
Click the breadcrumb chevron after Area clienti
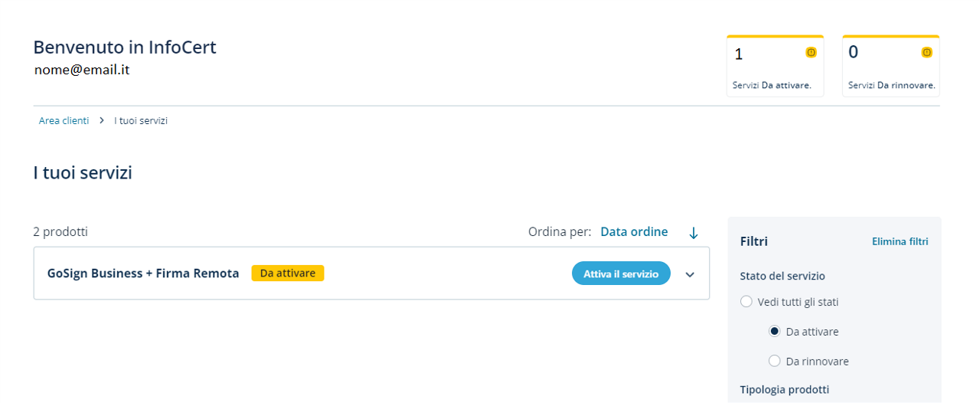point(102,121)
